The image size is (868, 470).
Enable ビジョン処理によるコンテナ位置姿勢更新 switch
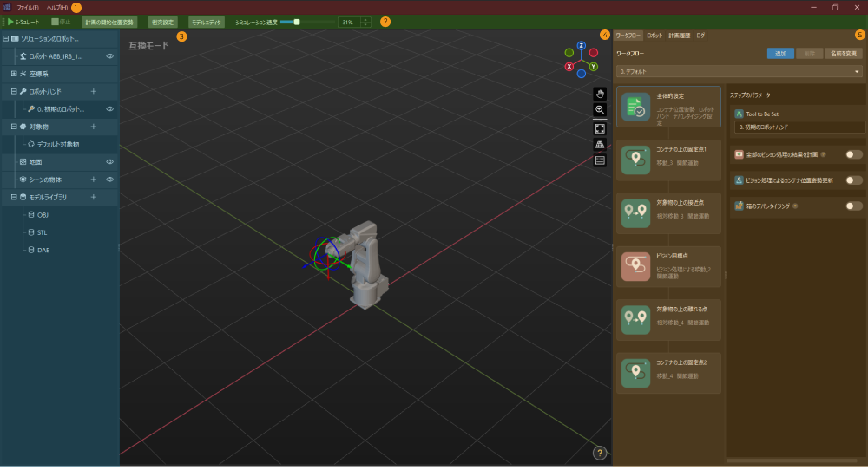853,180
